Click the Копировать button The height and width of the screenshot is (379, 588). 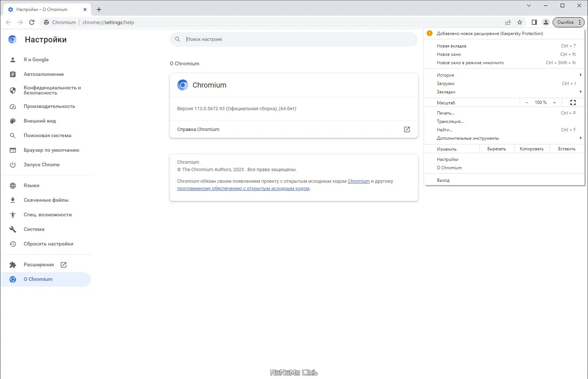tap(532, 149)
